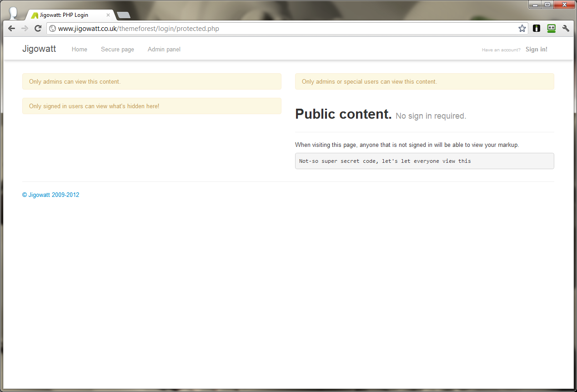577x392 pixels.
Task: Bookmark this page with the star icon
Action: 522,29
